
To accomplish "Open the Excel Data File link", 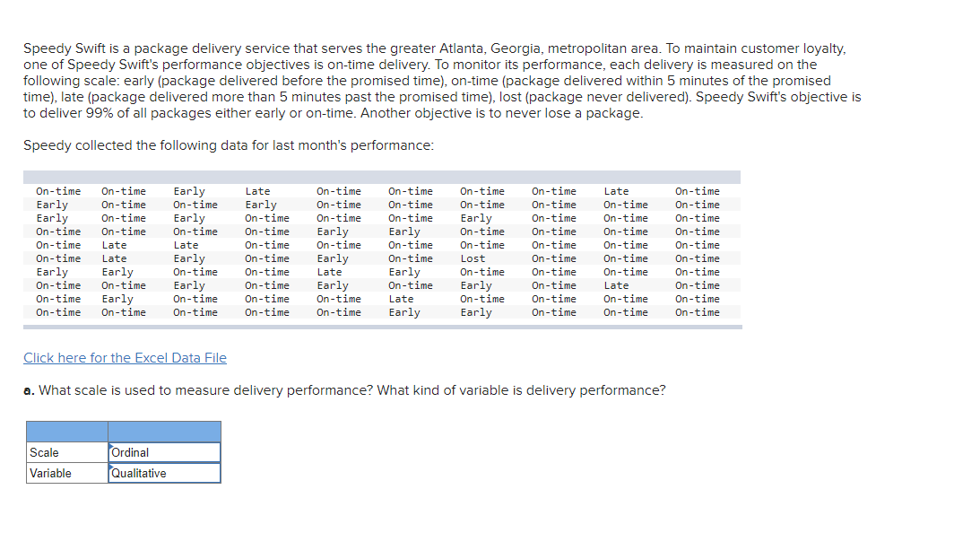I will coord(125,358).
